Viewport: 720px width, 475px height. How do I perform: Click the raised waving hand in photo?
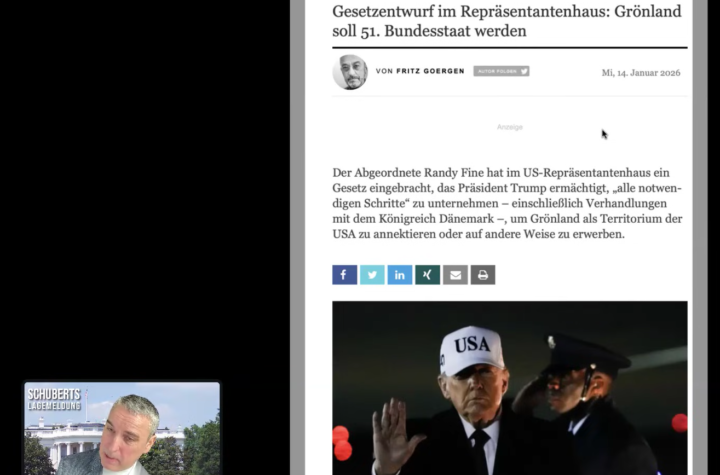[395, 432]
